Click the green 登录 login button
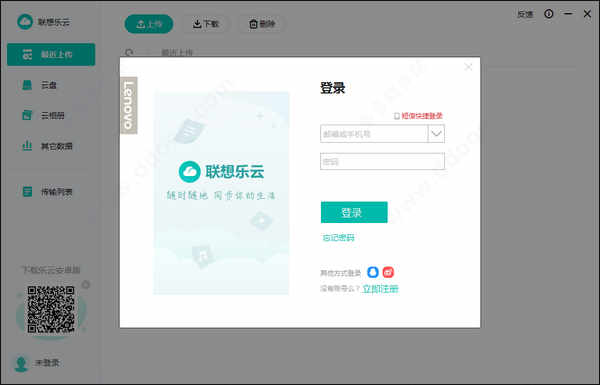Image resolution: width=600 pixels, height=385 pixels. pyautogui.click(x=354, y=212)
